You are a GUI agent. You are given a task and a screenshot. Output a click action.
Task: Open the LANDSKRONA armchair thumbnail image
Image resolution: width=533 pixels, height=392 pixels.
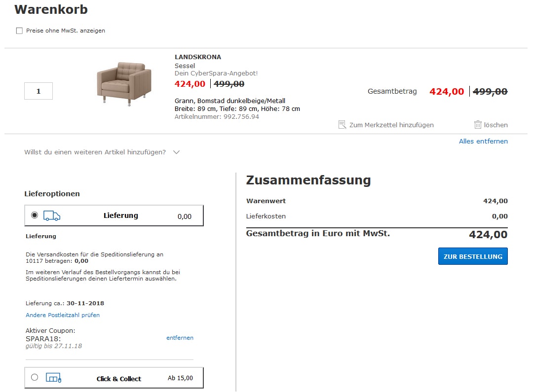pyautogui.click(x=123, y=82)
